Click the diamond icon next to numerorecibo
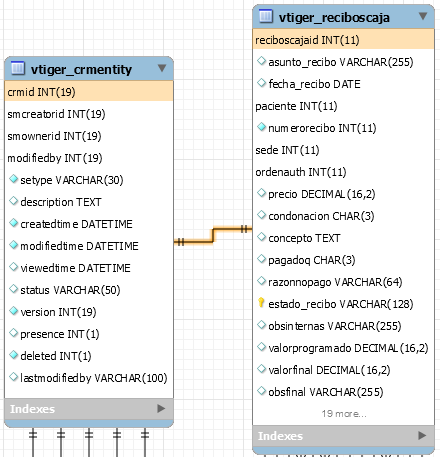Viewport: 440px width, 457px height. (261, 127)
